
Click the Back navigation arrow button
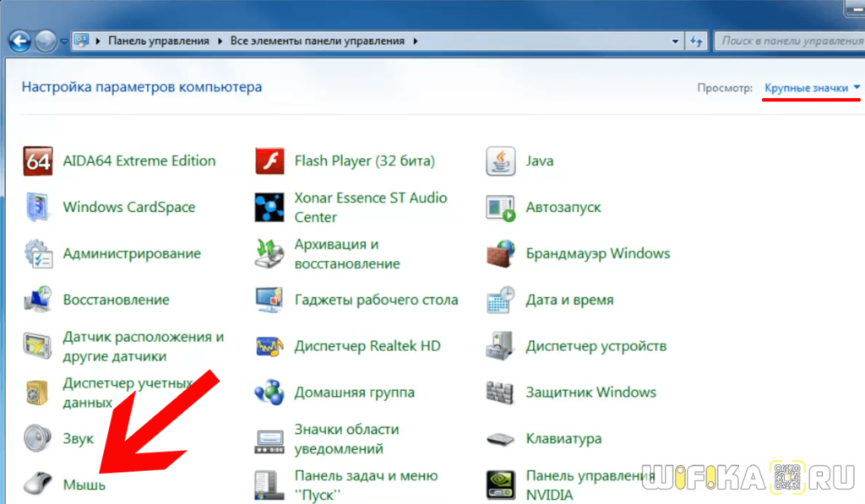click(20, 40)
